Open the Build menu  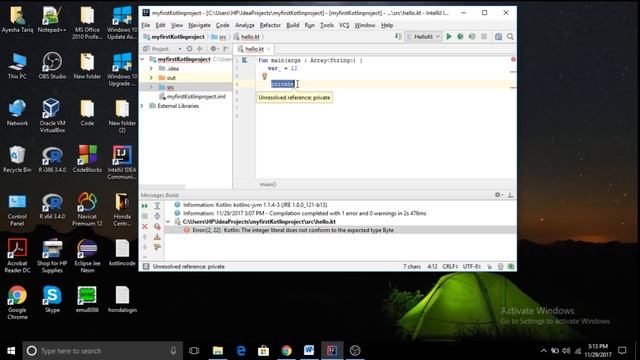(x=293, y=25)
